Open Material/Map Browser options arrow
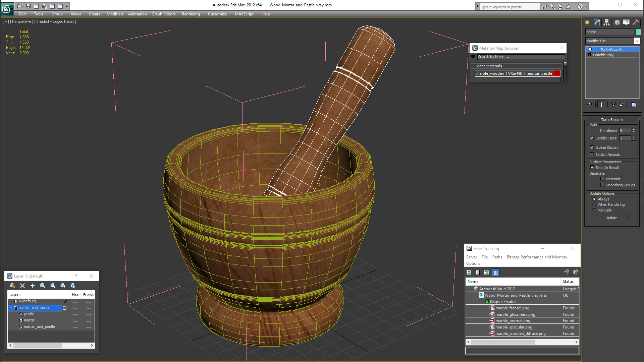The height and width of the screenshot is (362, 644). click(473, 57)
